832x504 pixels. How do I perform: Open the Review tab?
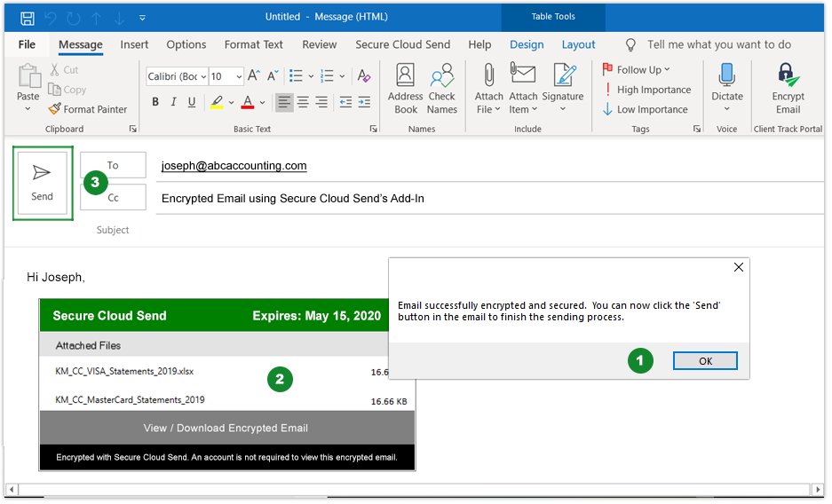click(x=320, y=44)
